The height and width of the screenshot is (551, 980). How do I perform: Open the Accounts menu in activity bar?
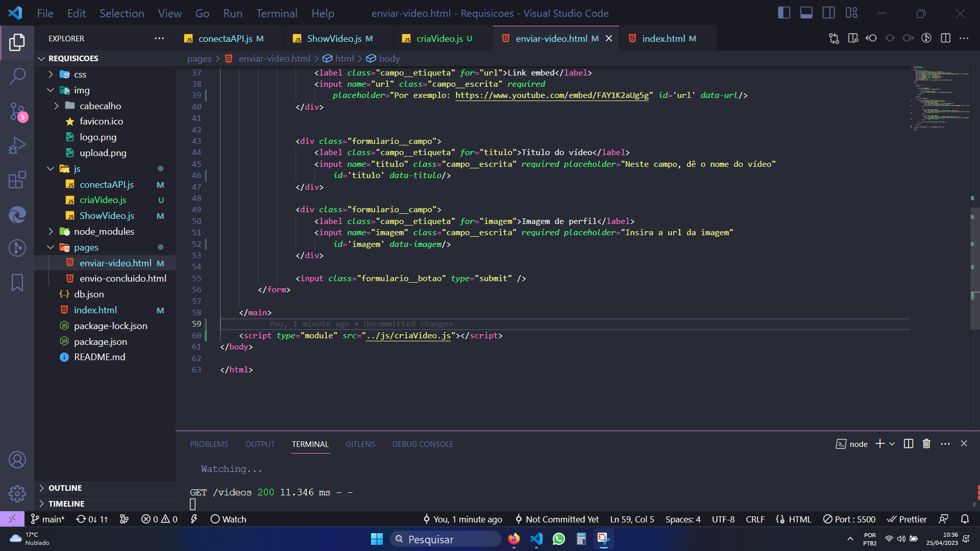pos(17,460)
